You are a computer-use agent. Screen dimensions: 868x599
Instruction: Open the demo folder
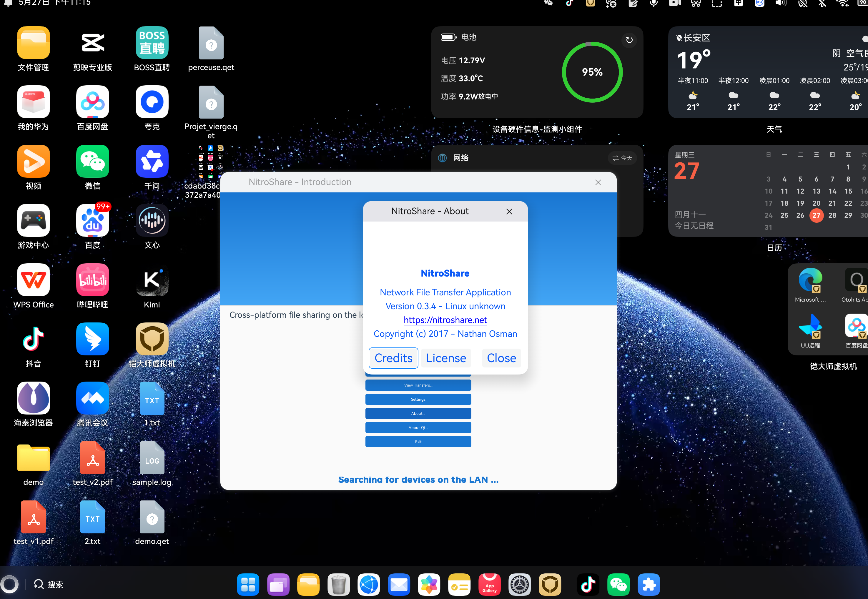point(34,457)
